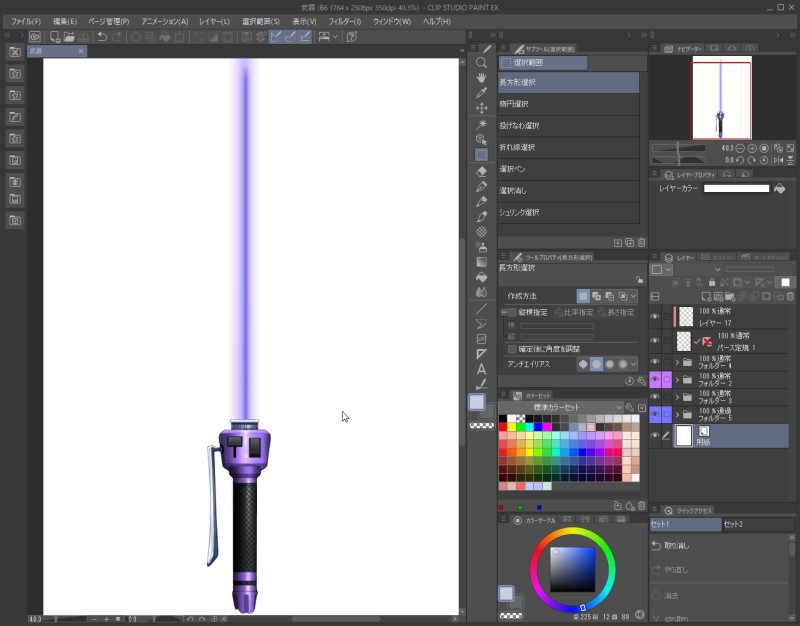Screen dimensions: 800x626
Task: Select the Operation object tool
Action: pyautogui.click(x=481, y=139)
